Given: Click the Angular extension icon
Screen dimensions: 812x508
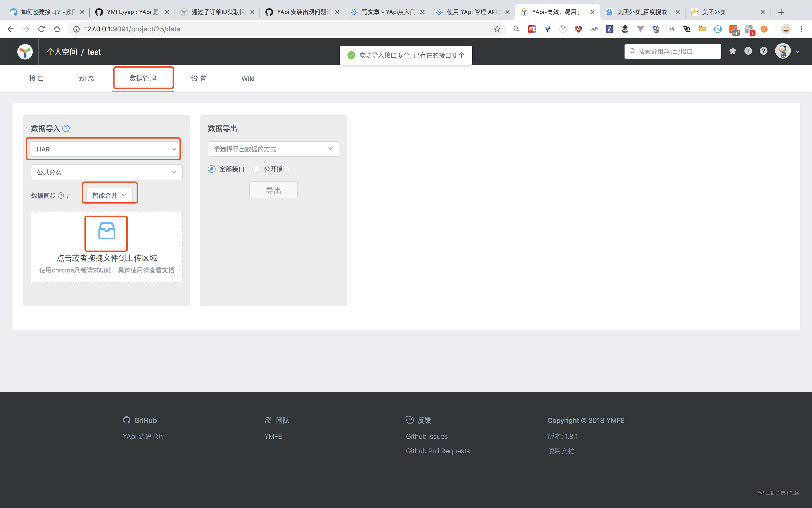Looking at the screenshot, I should click(578, 29).
